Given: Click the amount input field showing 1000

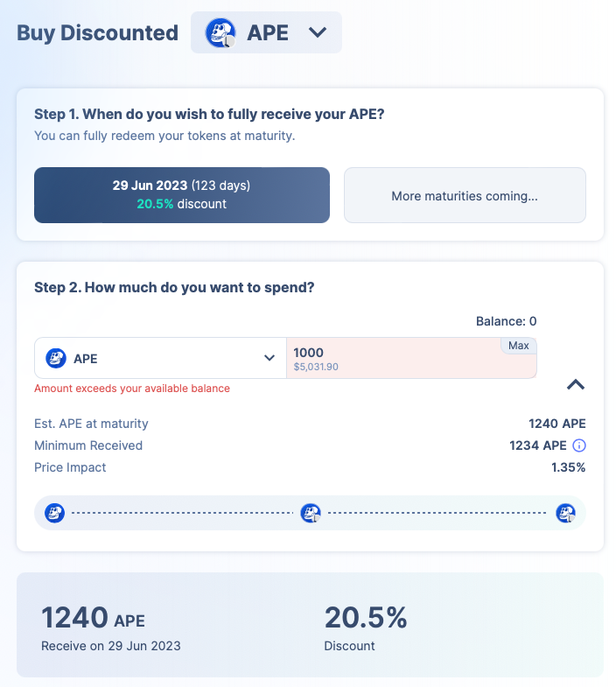Looking at the screenshot, I should pyautogui.click(x=394, y=353).
